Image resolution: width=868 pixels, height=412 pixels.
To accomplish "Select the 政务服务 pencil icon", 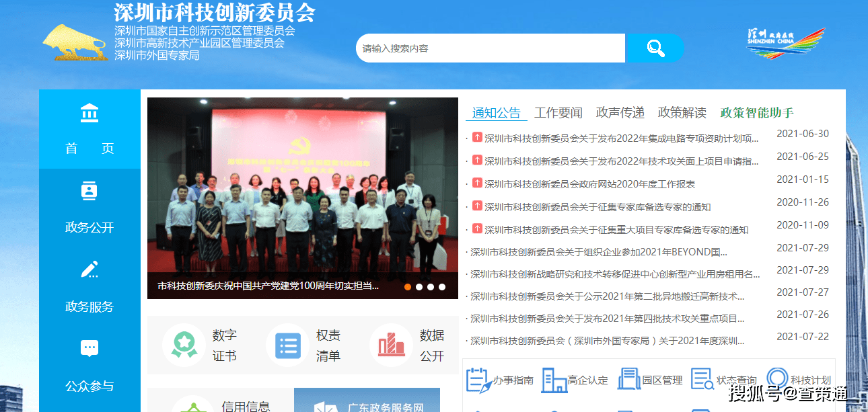I will [x=89, y=270].
